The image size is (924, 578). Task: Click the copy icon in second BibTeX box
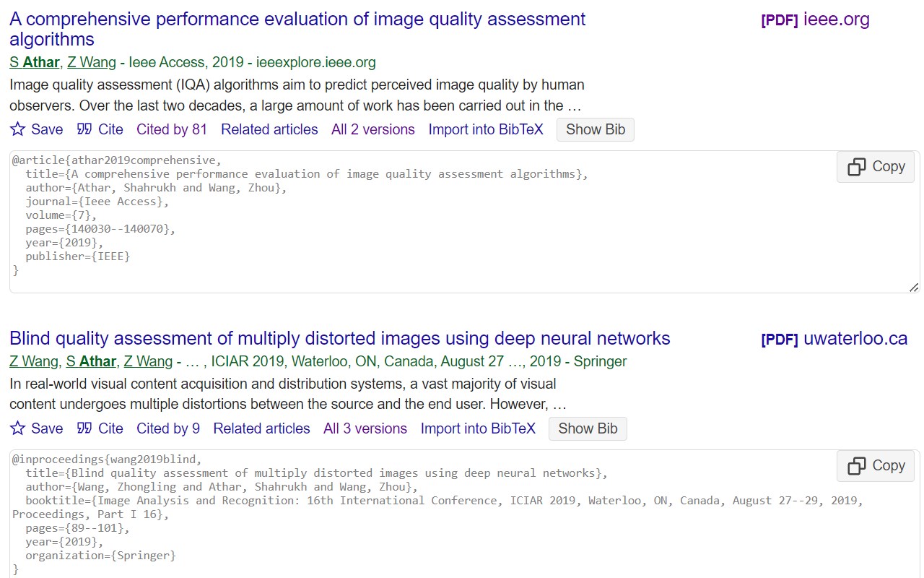click(857, 466)
